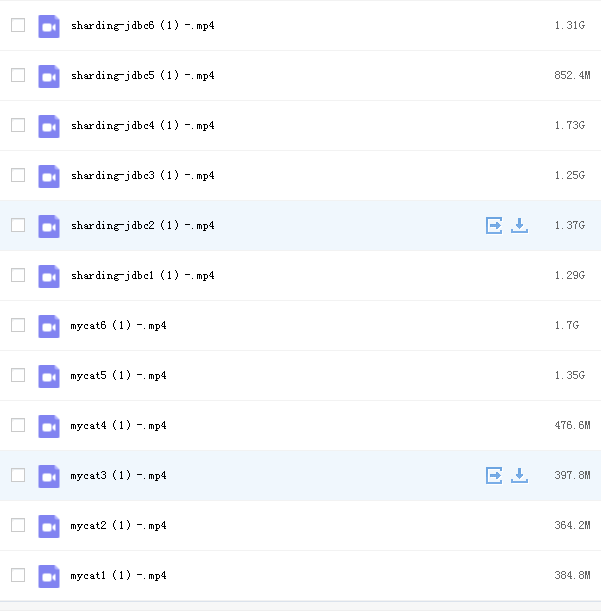Screen dimensions: 601x612
Task: Save sharding-jdbc2 (1) -.mp4 to drive
Action: pos(494,226)
